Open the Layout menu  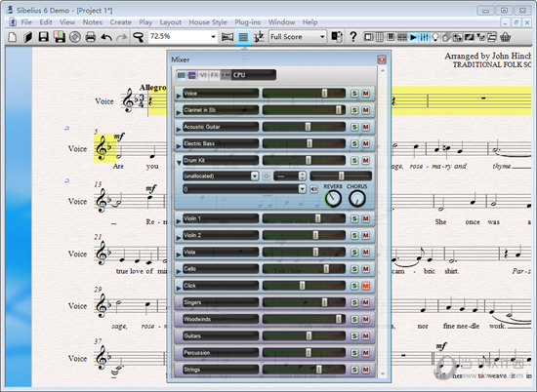coord(170,22)
